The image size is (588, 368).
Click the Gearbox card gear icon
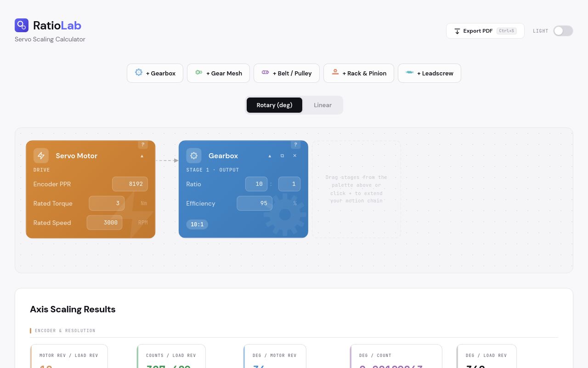(x=194, y=155)
